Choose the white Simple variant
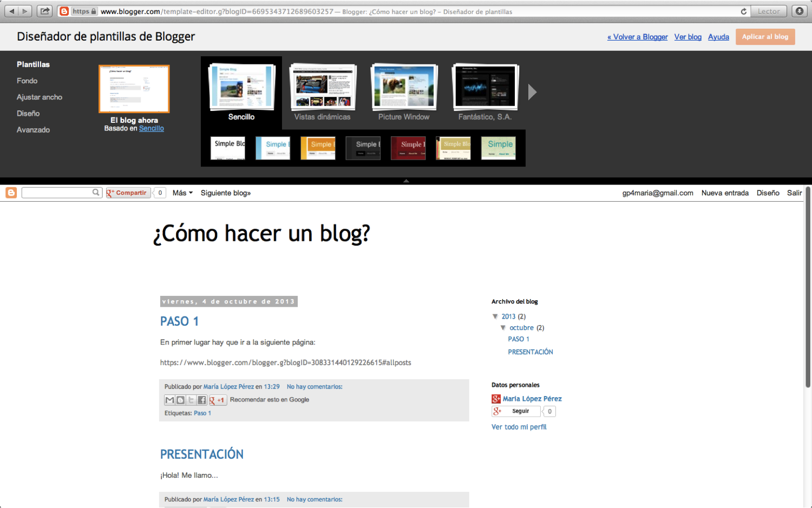The width and height of the screenshot is (812, 508). click(x=228, y=148)
